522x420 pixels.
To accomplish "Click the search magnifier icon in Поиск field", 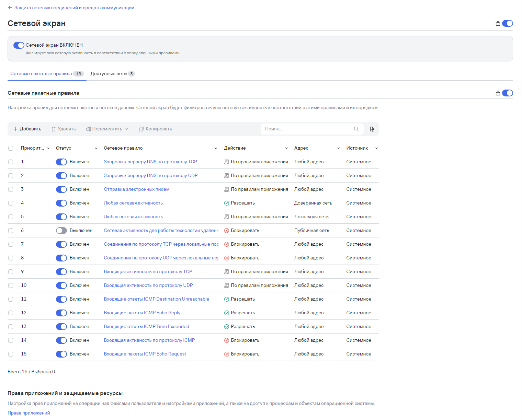I will [x=356, y=129].
